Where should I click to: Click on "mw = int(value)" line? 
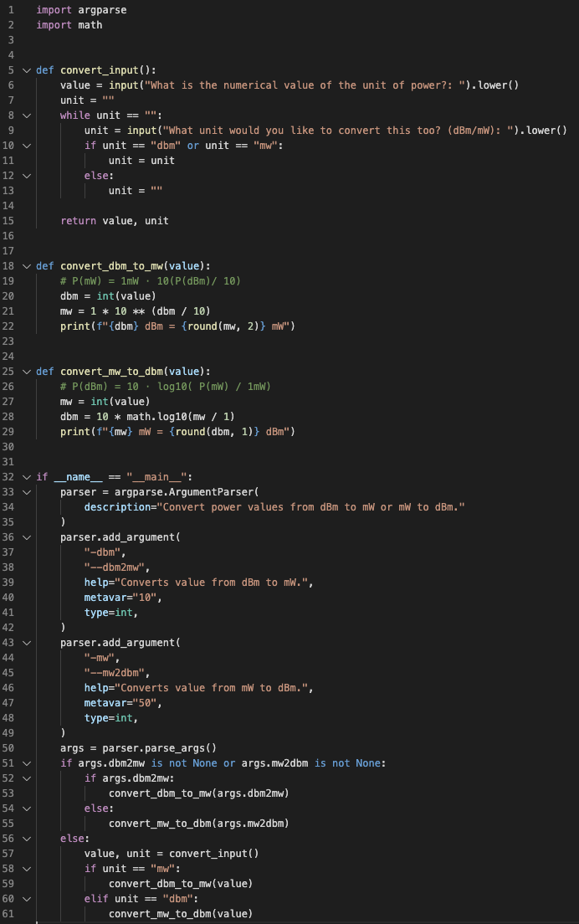105,402
